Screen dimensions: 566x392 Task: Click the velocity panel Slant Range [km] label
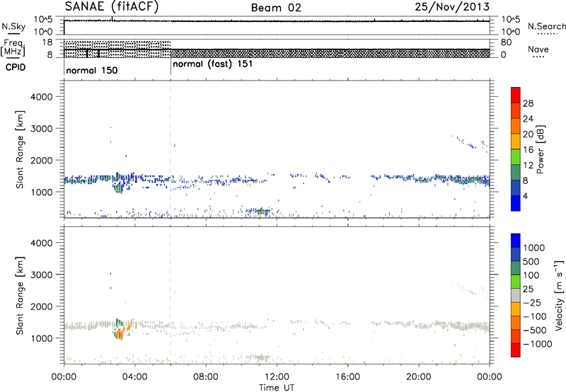click(20, 296)
